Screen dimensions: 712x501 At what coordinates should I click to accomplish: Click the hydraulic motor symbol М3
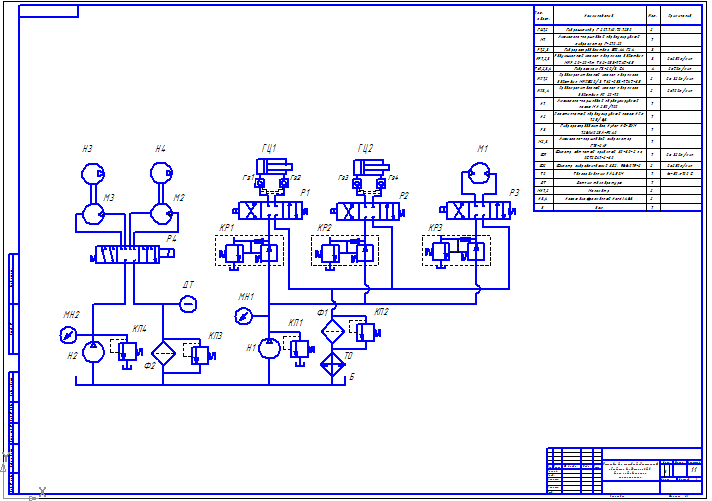pyautogui.click(x=93, y=214)
